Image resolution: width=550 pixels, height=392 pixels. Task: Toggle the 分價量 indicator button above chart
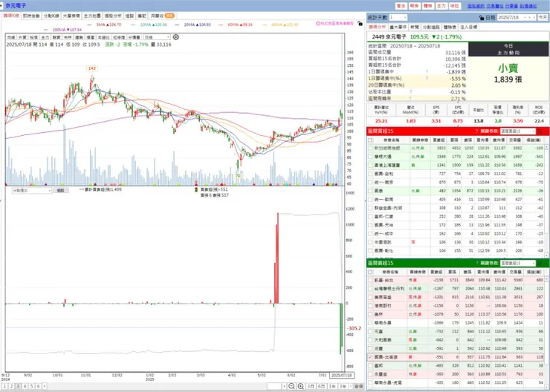point(134,37)
